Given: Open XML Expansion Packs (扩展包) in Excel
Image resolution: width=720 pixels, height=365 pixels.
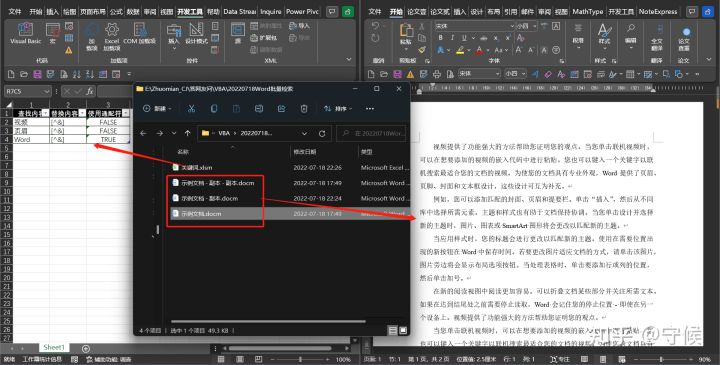Looking at the screenshot, I should pos(264,38).
